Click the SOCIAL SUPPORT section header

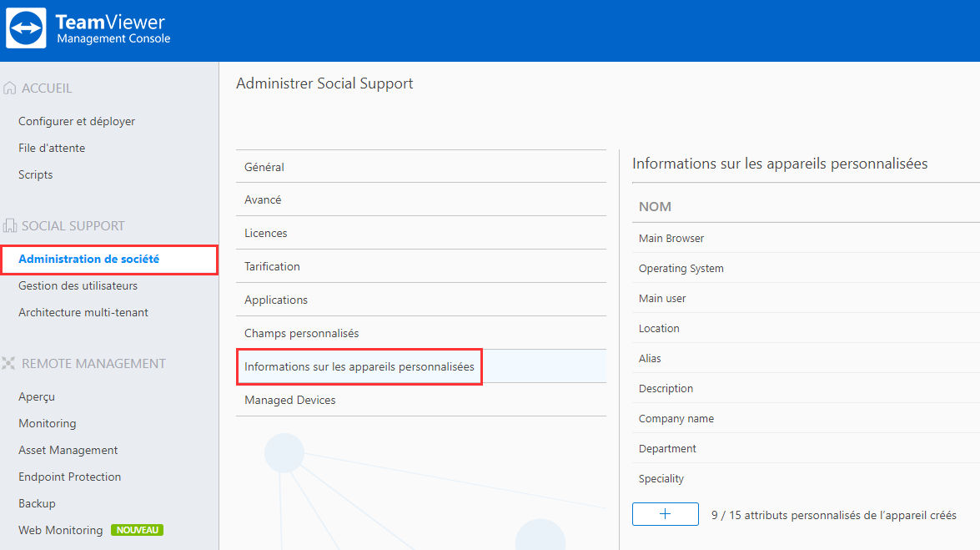pos(73,226)
